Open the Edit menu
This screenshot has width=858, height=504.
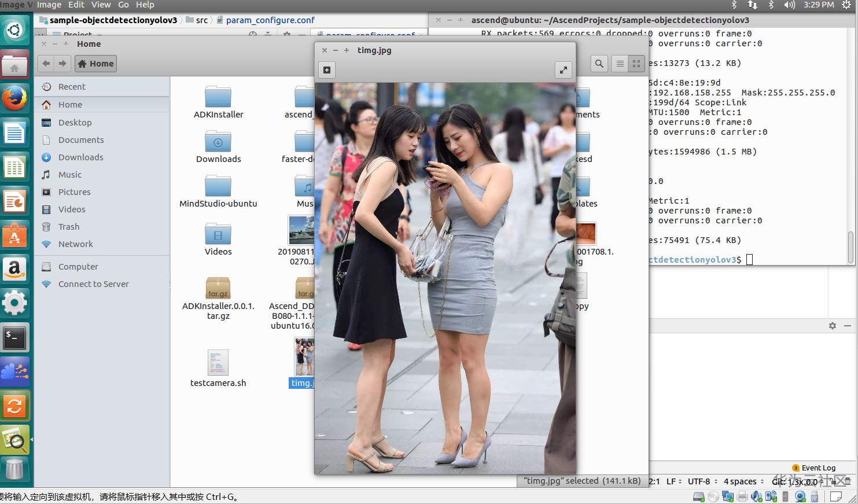pyautogui.click(x=76, y=5)
